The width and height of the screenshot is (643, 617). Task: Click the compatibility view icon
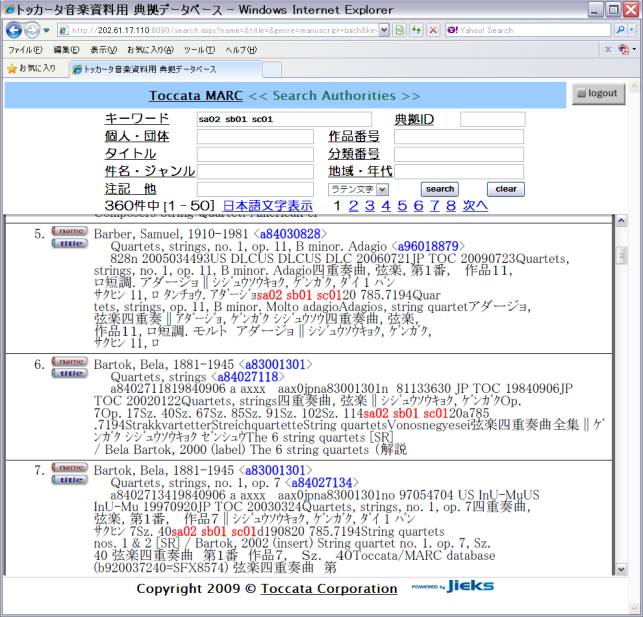[x=399, y=30]
